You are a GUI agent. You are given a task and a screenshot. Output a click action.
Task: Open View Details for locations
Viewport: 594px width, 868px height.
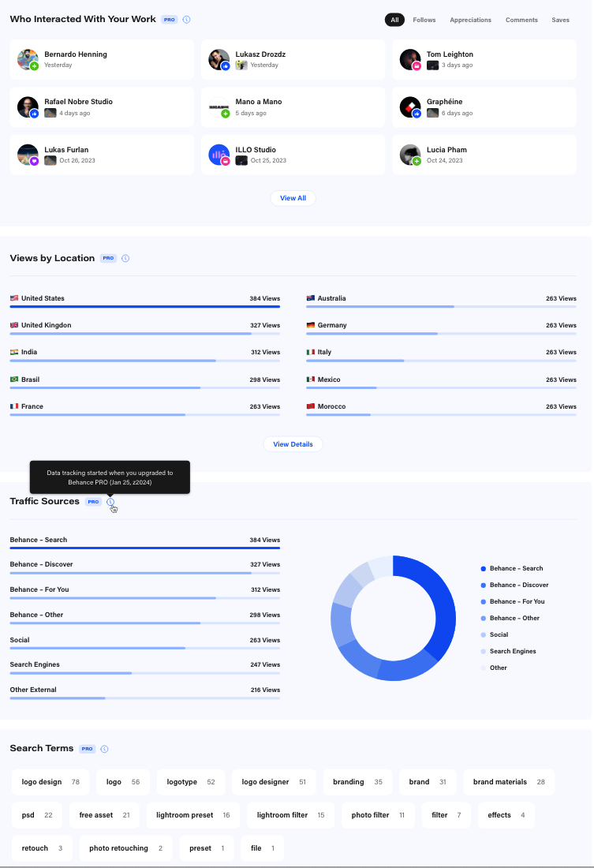[293, 444]
